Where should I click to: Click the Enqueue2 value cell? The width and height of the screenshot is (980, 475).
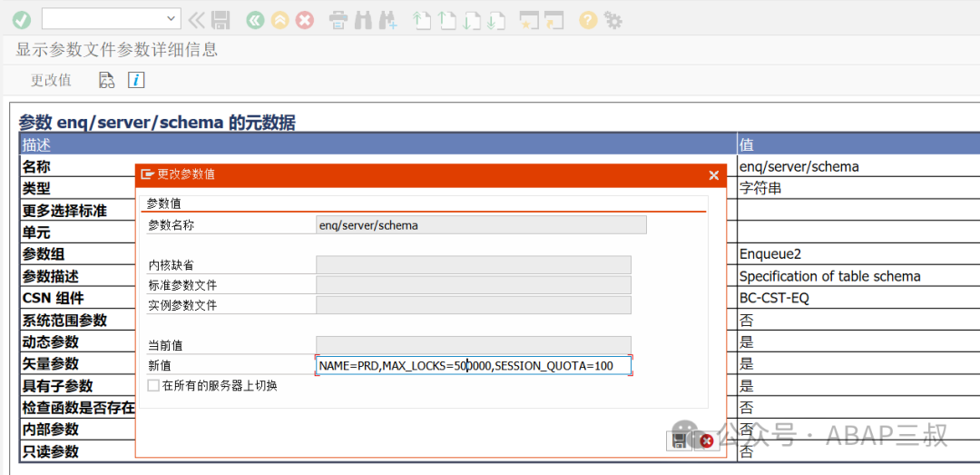(770, 254)
